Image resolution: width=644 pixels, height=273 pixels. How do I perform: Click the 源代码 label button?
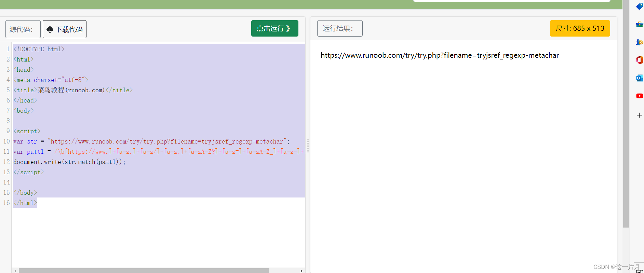(23, 29)
